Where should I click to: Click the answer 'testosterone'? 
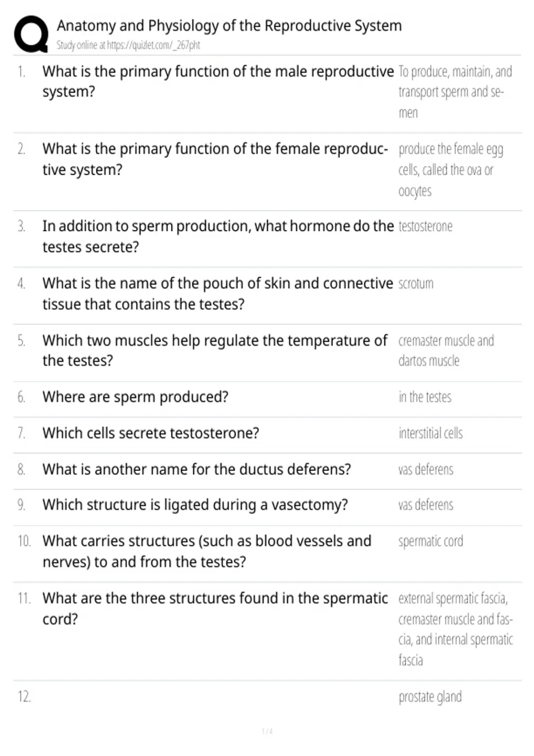pyautogui.click(x=425, y=226)
